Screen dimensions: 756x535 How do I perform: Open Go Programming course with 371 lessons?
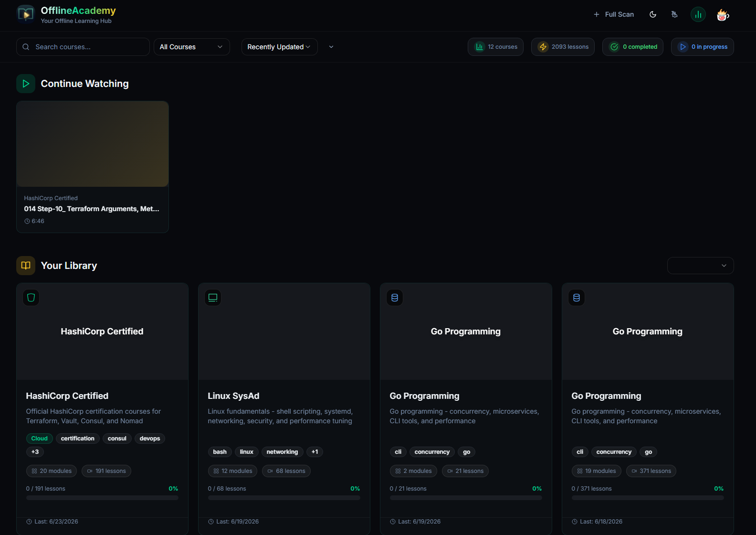click(x=606, y=396)
